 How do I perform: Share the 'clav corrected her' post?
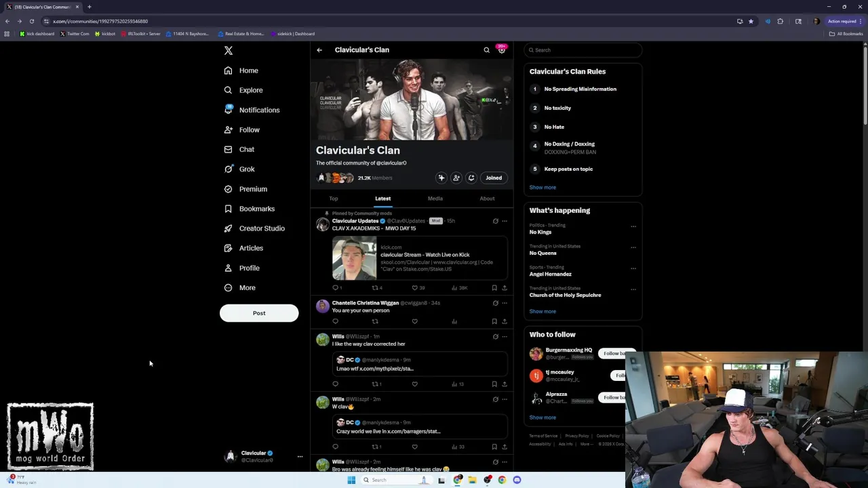[505, 384]
